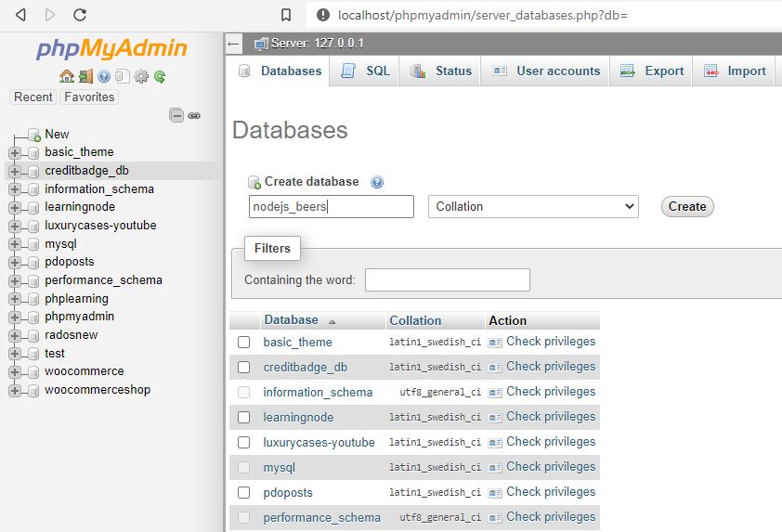Click Create database help question icon
782x532 pixels.
point(377,182)
